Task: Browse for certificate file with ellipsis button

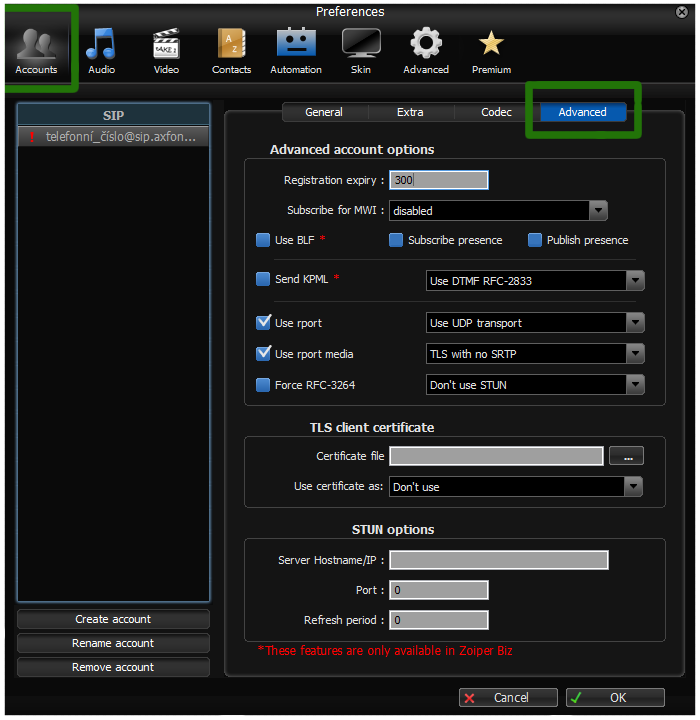Action: pyautogui.click(x=627, y=456)
